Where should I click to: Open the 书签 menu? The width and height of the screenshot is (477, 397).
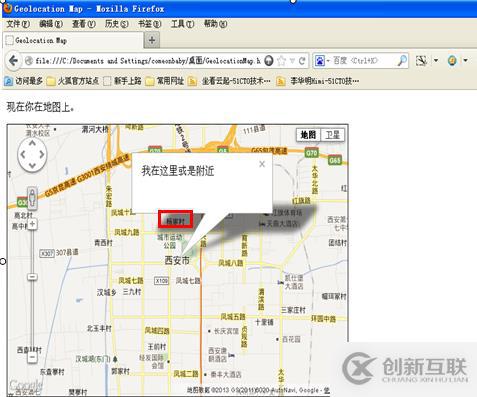(150, 24)
